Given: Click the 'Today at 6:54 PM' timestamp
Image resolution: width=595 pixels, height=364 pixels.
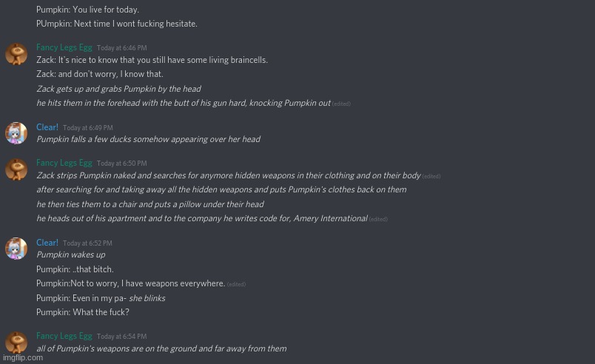Looking at the screenshot, I should coord(121,337).
